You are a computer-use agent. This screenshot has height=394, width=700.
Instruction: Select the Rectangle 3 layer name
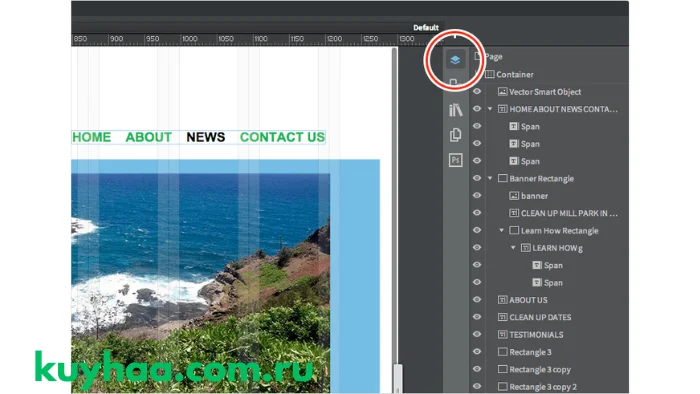(x=530, y=352)
